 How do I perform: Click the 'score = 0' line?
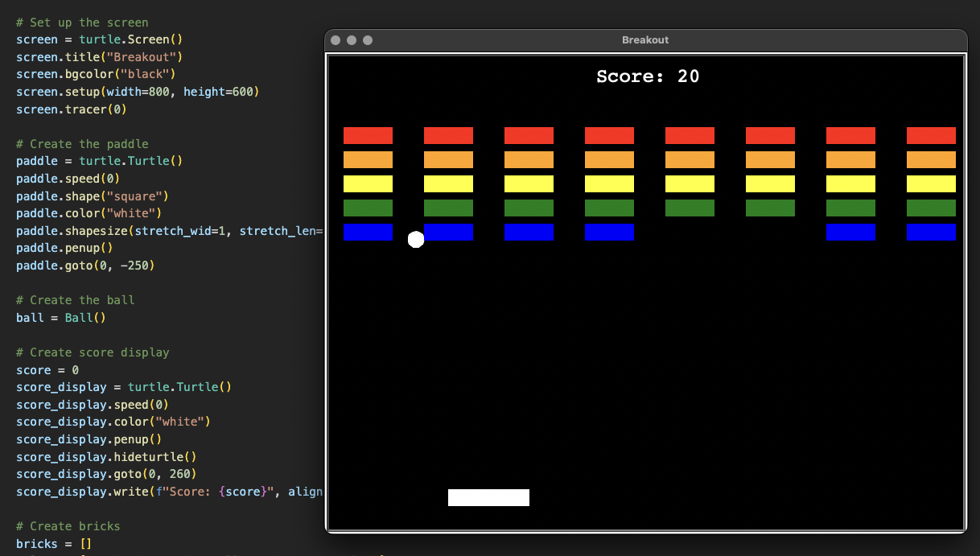(x=47, y=370)
